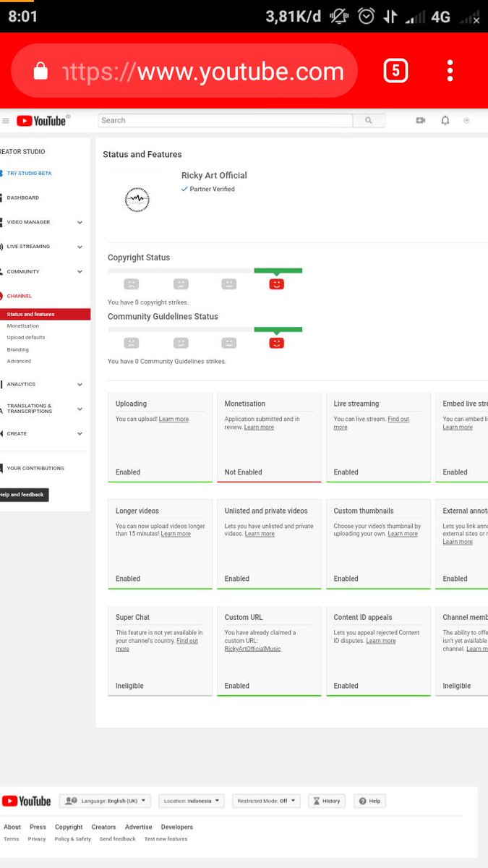Click the Ricky Art Official channel avatar
488x868 pixels.
point(137,199)
